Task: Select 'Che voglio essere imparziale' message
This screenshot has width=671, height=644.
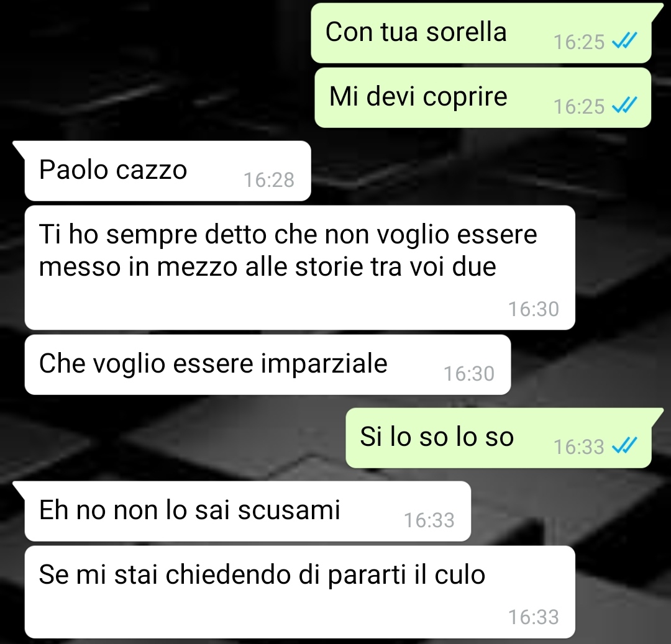Action: (267, 365)
